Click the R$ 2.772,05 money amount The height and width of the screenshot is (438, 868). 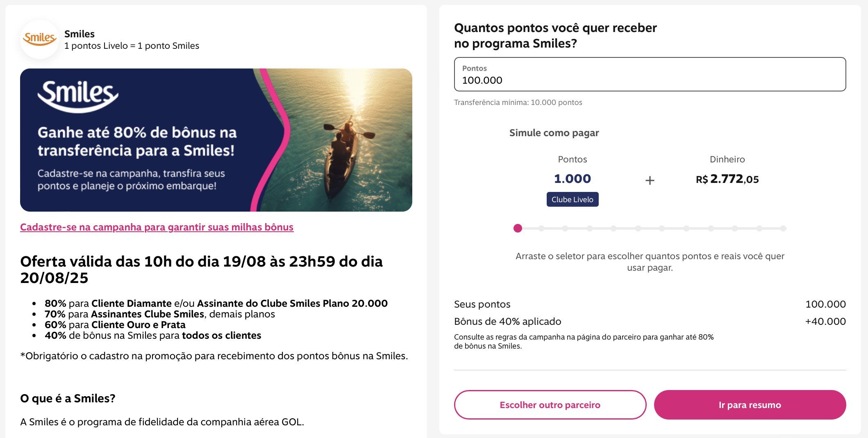click(x=727, y=179)
